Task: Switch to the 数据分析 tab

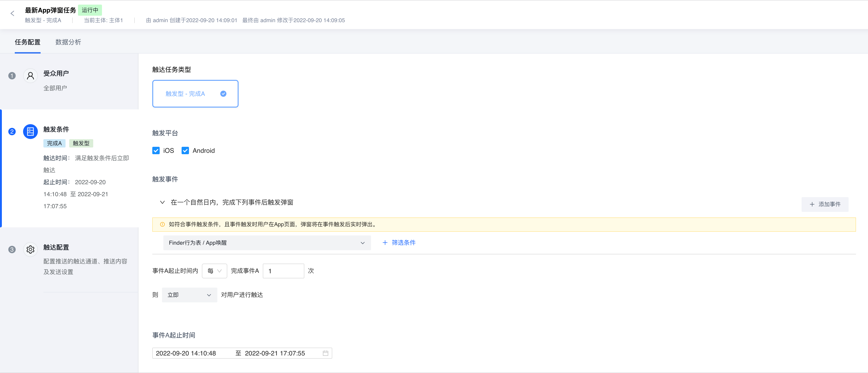Action: click(x=68, y=42)
